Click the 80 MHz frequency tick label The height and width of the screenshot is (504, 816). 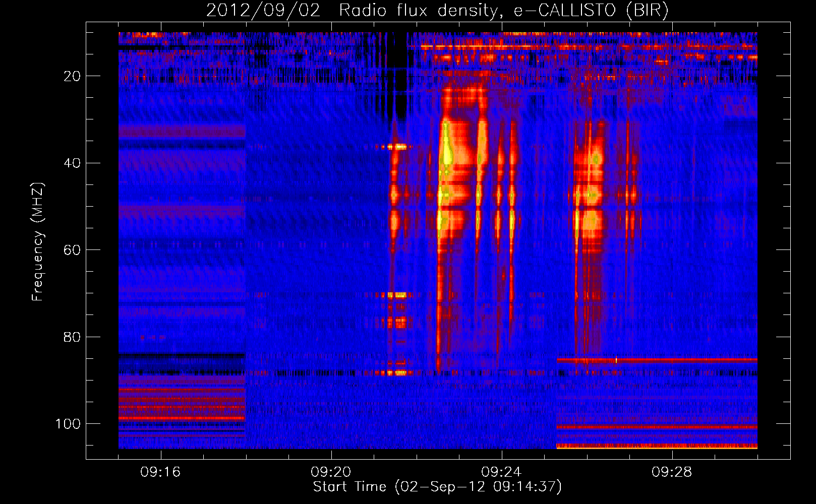pyautogui.click(x=72, y=337)
